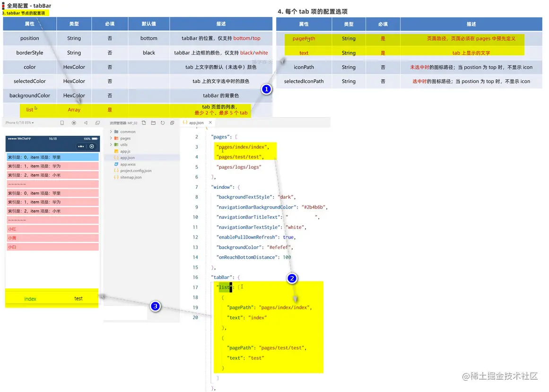The height and width of the screenshot is (392, 549).
Task: Open app.js in the file tree
Action: point(125,151)
